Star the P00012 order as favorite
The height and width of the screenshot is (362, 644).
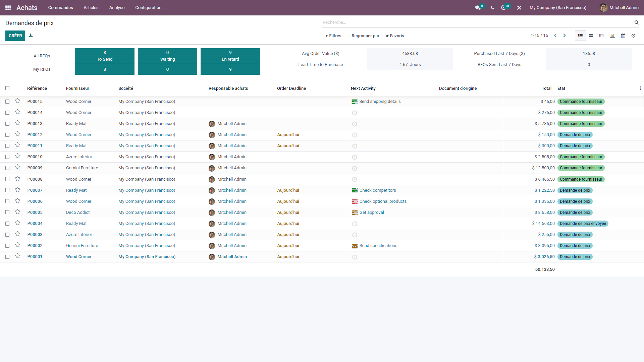tap(18, 134)
